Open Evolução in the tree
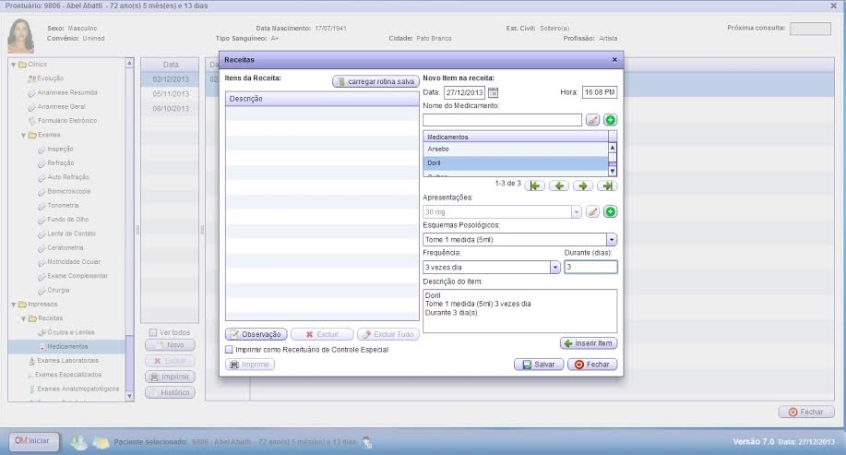The width and height of the screenshot is (846, 455). point(50,78)
